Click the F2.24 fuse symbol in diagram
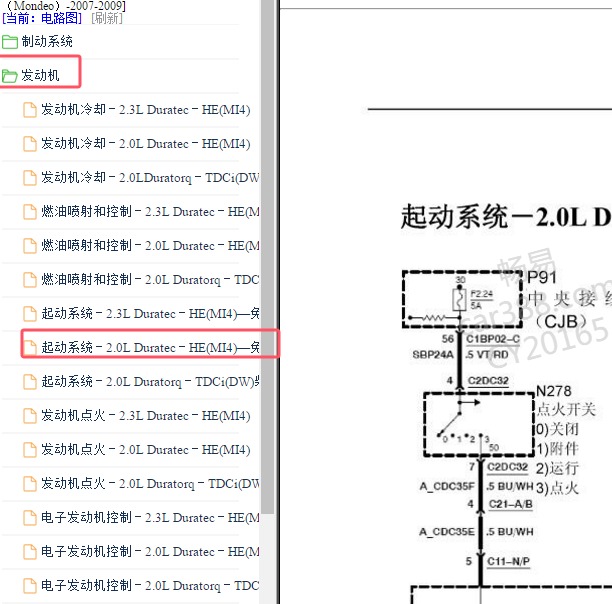 (459, 300)
